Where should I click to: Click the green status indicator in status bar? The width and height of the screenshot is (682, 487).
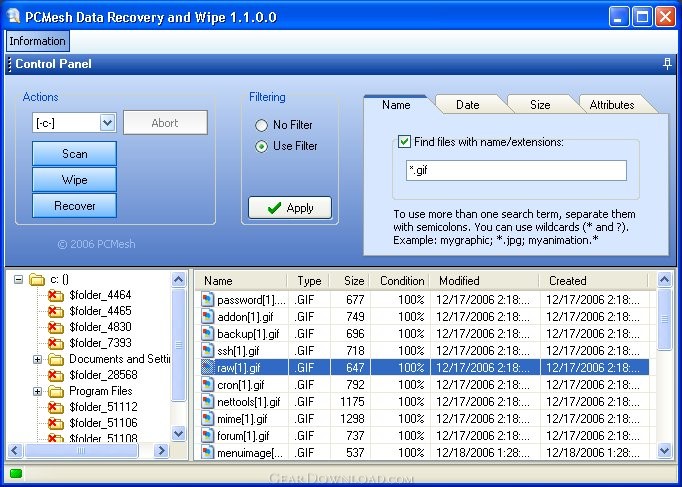tap(16, 473)
